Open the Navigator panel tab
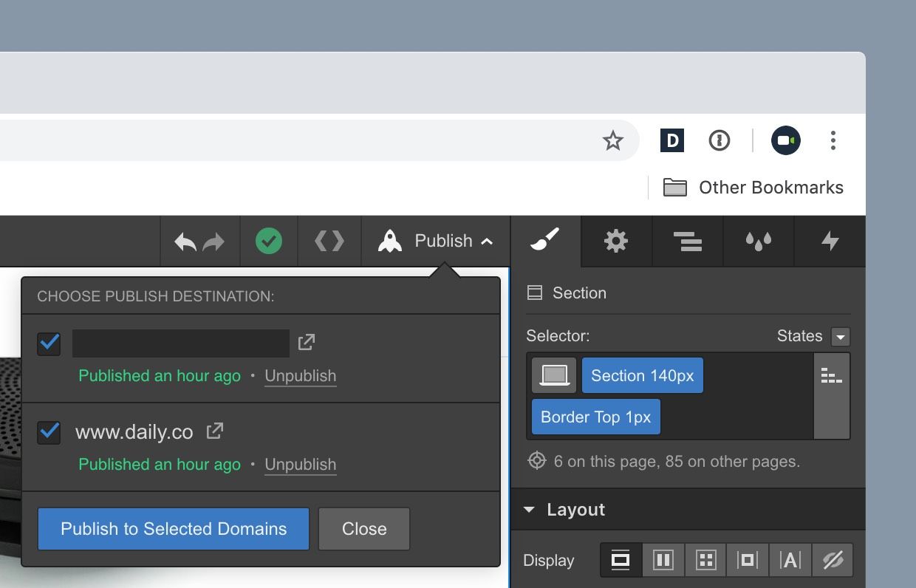The height and width of the screenshot is (588, 916). tap(688, 241)
